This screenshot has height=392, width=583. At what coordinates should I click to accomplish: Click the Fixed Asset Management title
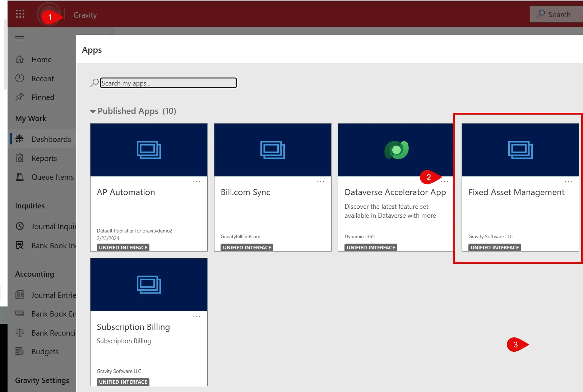click(517, 192)
